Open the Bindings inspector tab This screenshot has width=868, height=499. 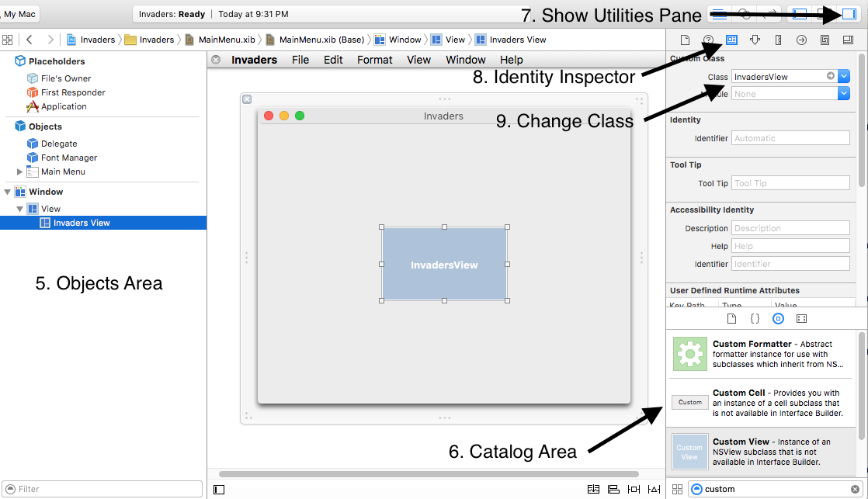(825, 40)
